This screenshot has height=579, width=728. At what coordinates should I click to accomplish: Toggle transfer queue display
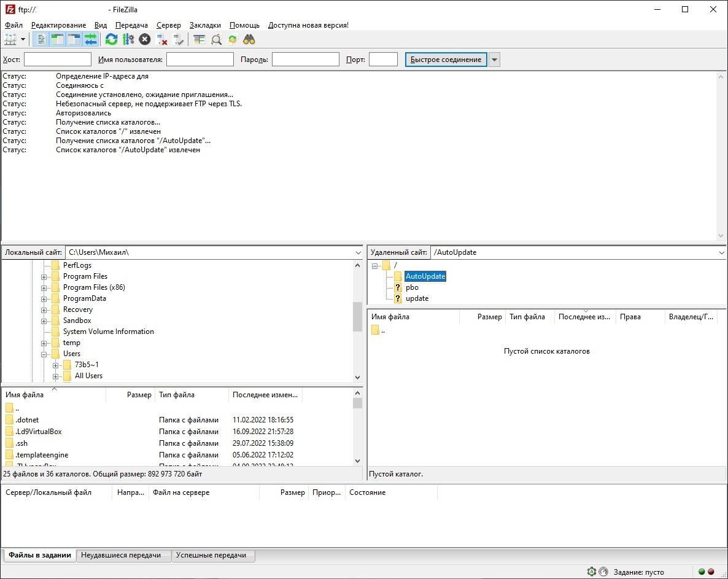[x=90, y=39]
